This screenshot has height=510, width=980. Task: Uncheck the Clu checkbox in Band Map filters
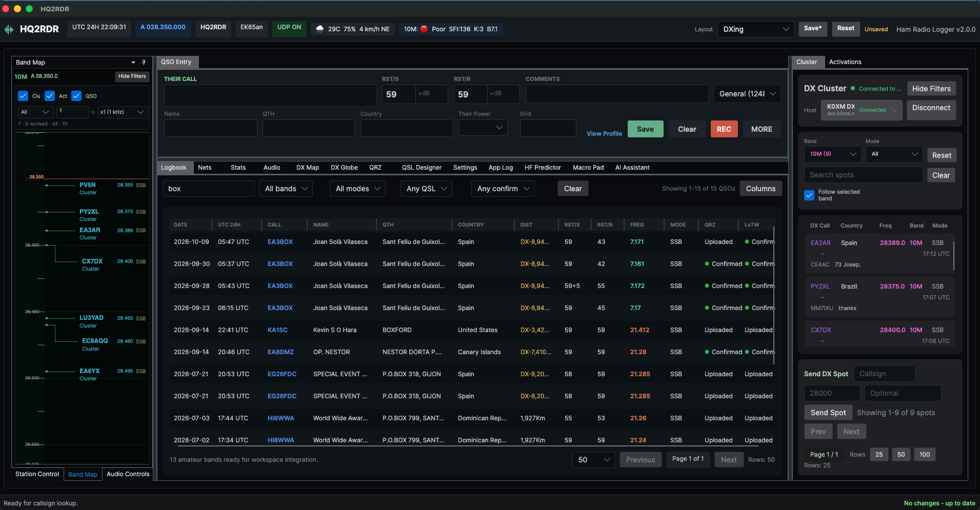tap(23, 96)
